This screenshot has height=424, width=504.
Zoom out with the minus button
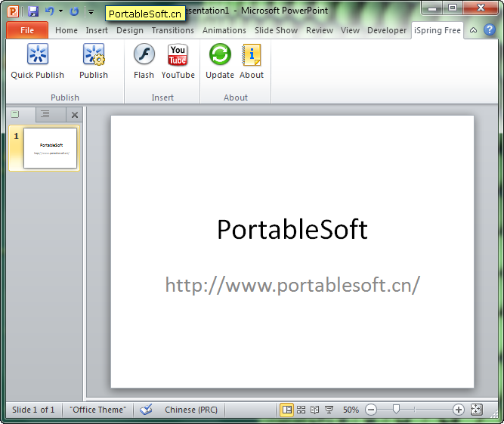[x=371, y=410]
